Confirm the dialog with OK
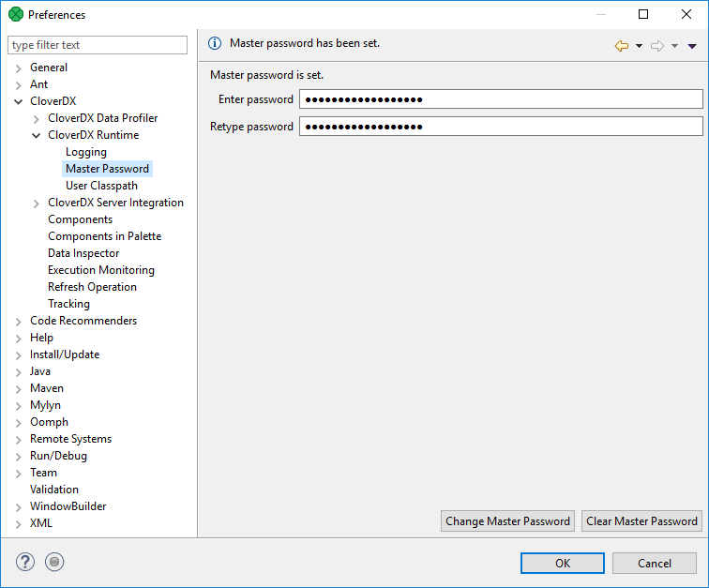This screenshot has width=709, height=588. [562, 563]
